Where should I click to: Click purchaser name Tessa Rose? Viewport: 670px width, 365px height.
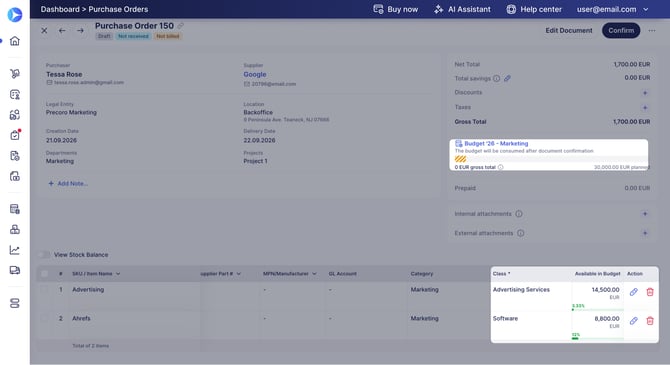[x=64, y=74]
